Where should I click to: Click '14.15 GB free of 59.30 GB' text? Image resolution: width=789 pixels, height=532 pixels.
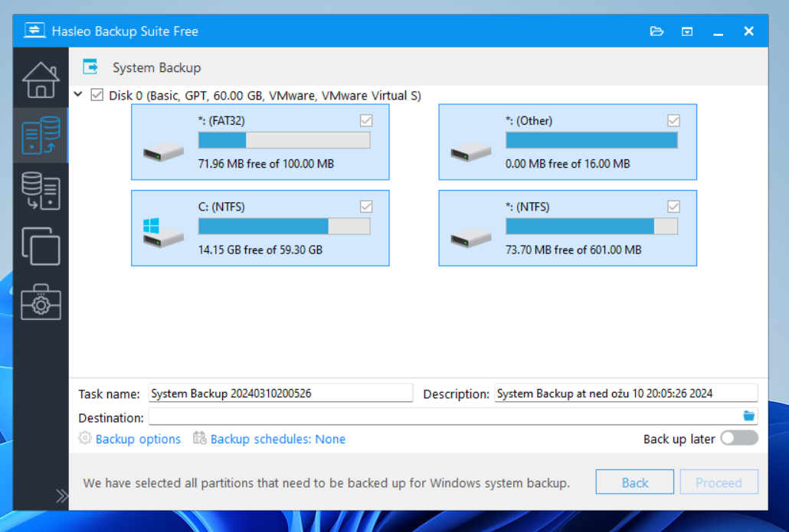click(260, 250)
